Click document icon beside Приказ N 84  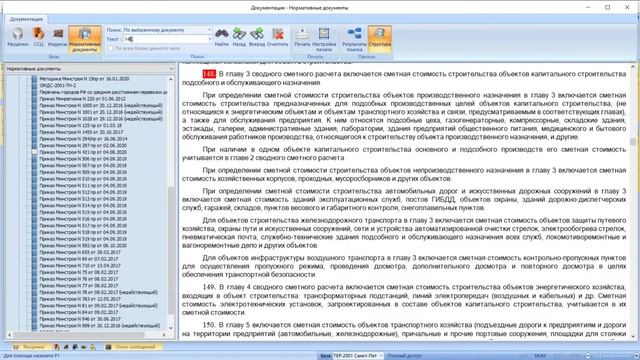tap(34, 312)
